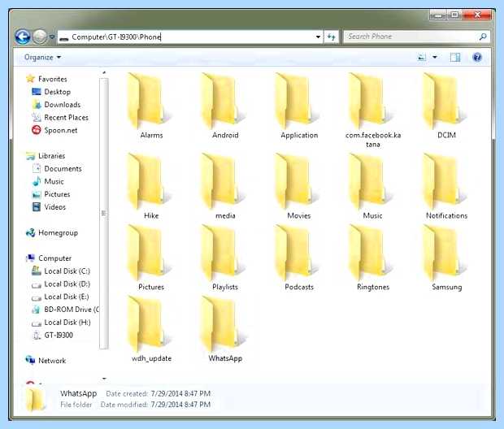Select the Podcasts folder
The image size is (504, 429).
299,258
